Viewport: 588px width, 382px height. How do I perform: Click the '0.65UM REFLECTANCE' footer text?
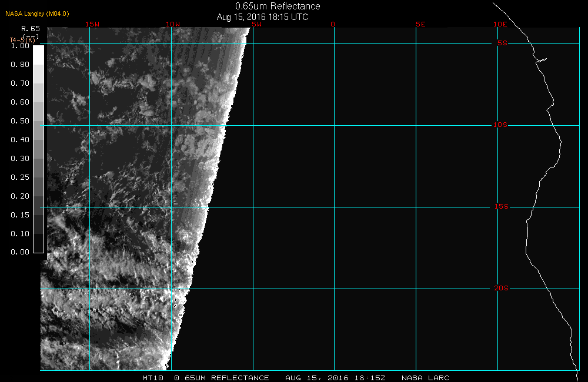tap(222, 378)
